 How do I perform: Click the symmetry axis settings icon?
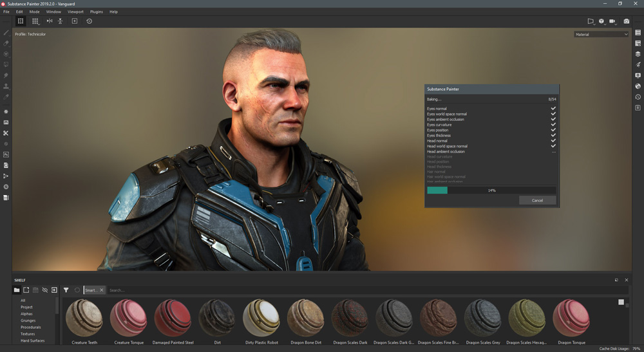point(60,21)
